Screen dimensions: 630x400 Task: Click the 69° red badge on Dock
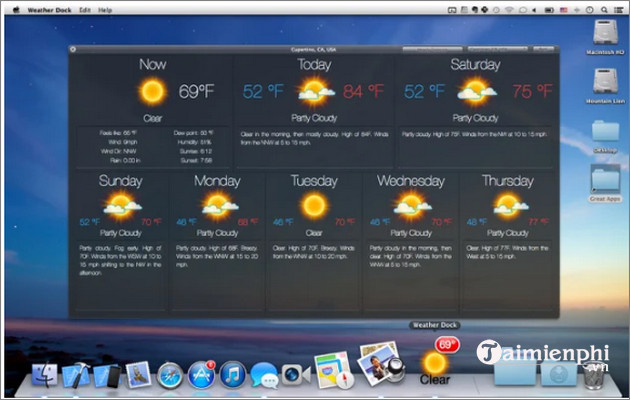click(x=447, y=345)
